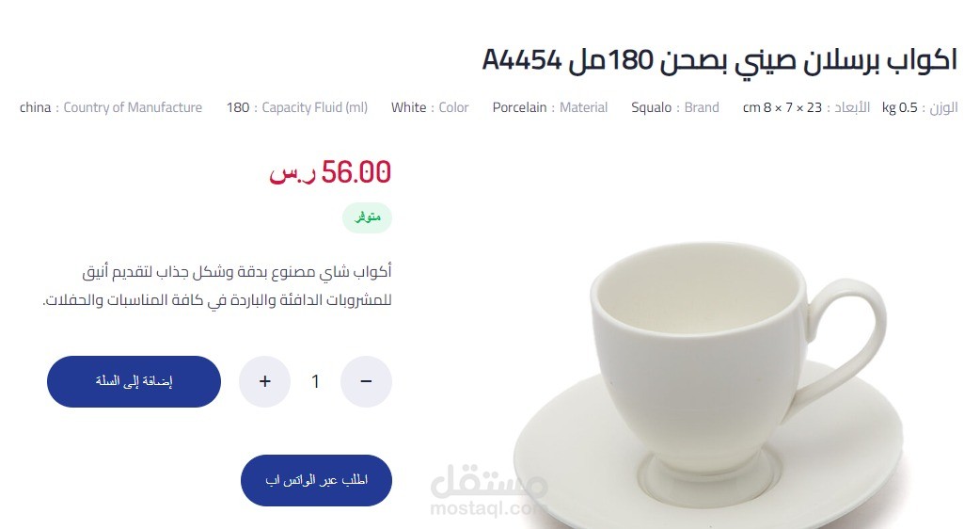The image size is (980, 529).
Task: Click the product description paragraph
Action: 217,286
